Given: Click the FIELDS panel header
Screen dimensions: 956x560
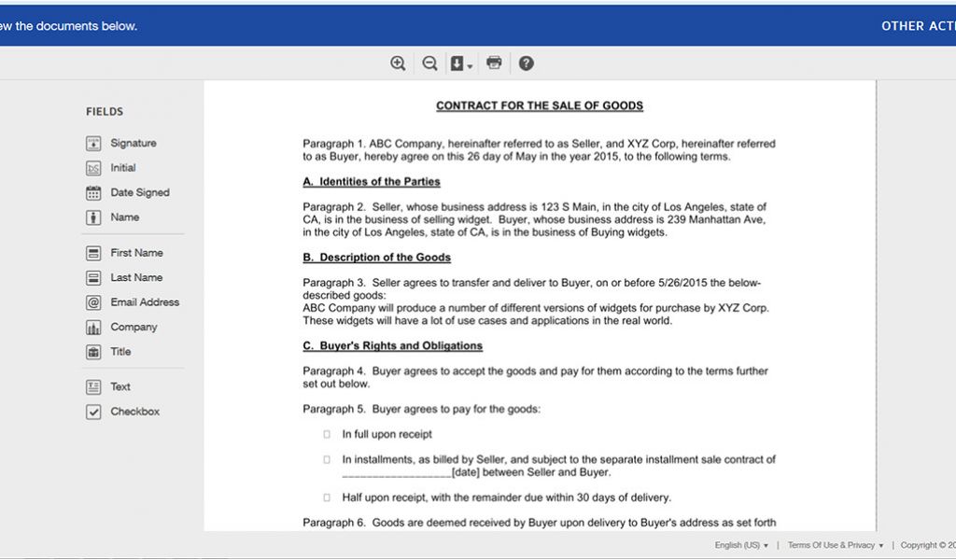Looking at the screenshot, I should coord(105,111).
